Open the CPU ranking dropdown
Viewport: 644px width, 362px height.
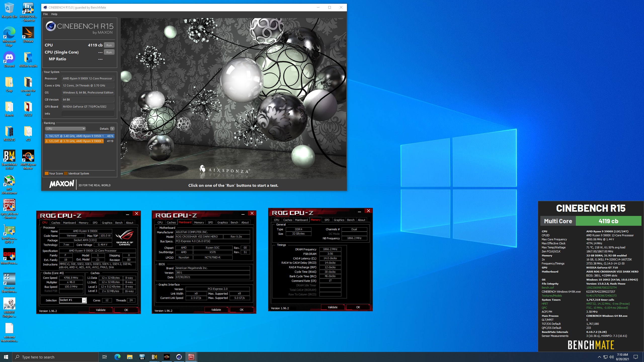[x=65, y=129]
